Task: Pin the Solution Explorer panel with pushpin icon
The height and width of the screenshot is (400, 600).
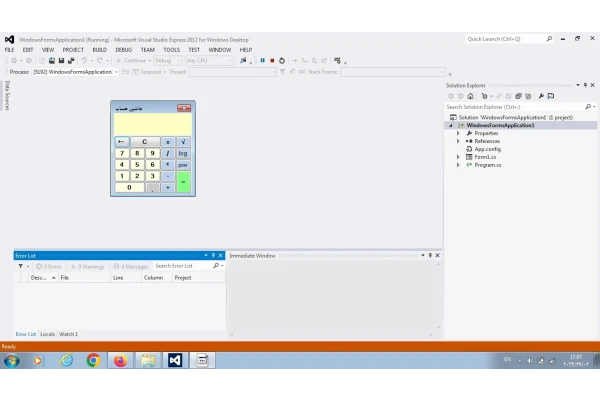Action: click(586, 85)
